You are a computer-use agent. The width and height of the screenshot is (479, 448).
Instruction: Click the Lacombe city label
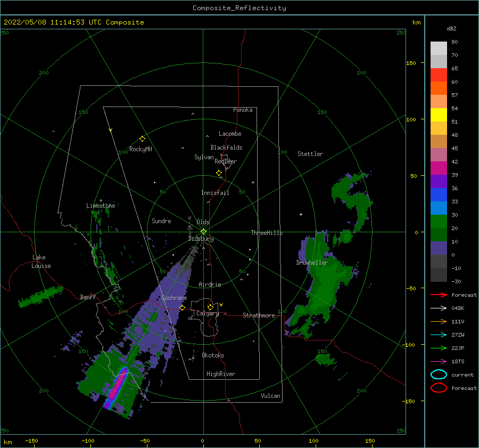coord(230,134)
